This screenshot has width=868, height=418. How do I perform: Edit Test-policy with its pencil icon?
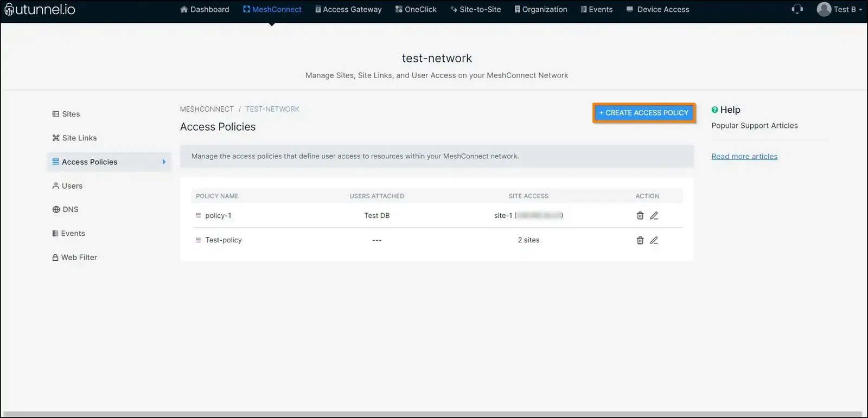coord(654,240)
